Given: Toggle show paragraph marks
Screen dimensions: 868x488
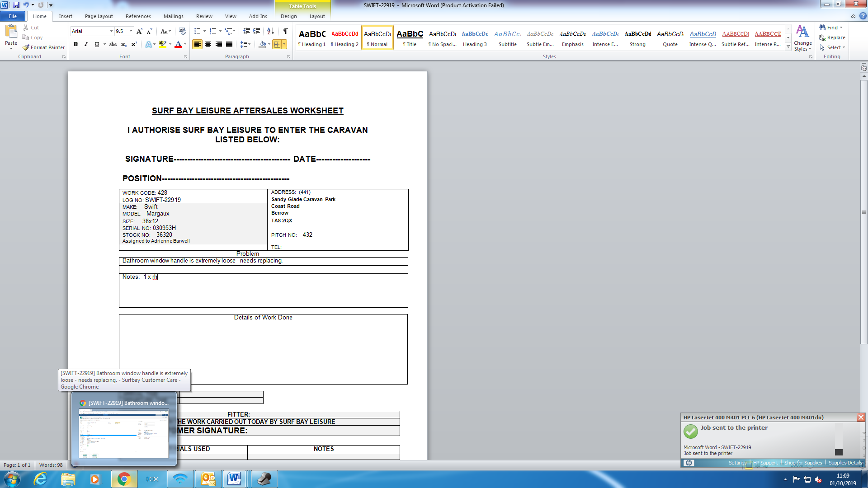Looking at the screenshot, I should pos(285,31).
